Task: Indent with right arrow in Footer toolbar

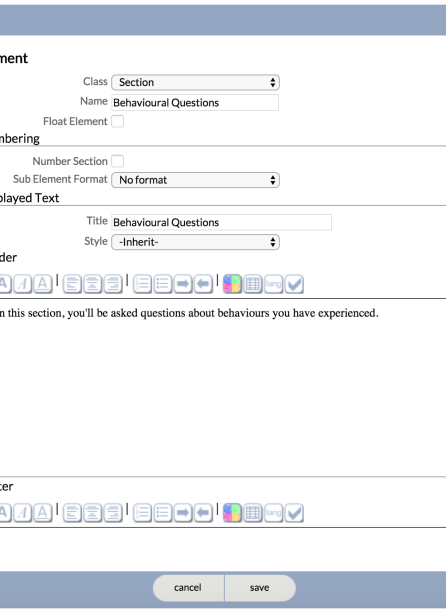Action: pyautogui.click(x=183, y=513)
